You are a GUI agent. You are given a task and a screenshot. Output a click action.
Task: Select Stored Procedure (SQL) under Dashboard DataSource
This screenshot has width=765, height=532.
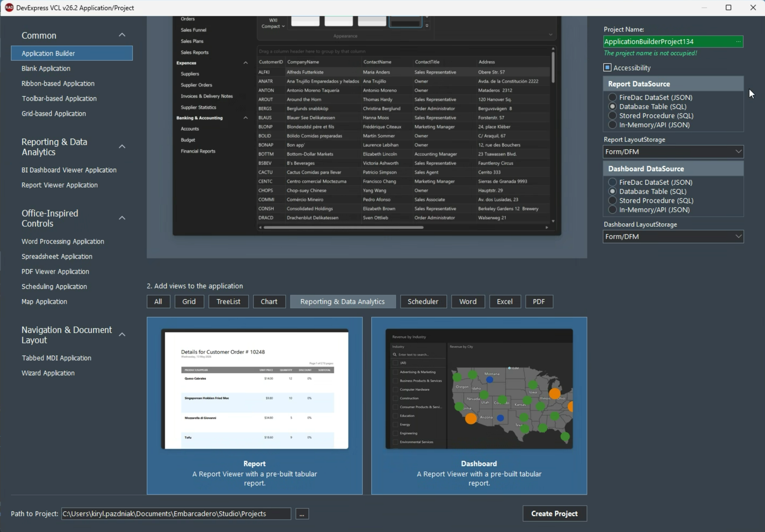click(x=612, y=200)
